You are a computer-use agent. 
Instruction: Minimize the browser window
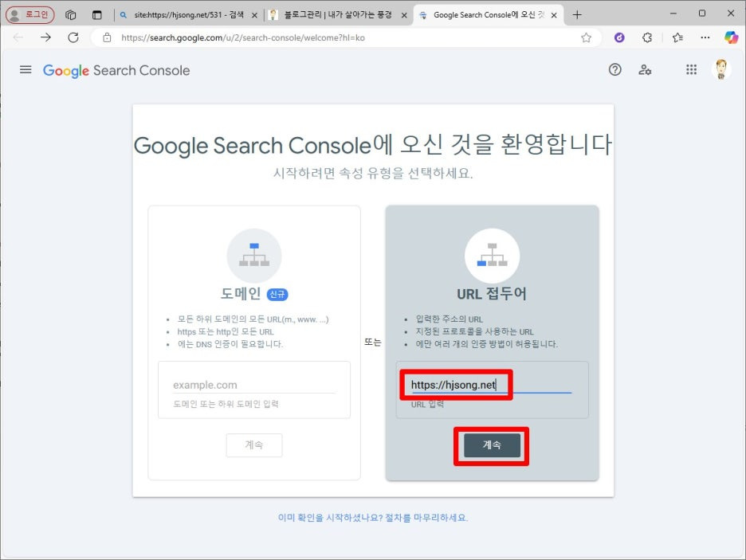(x=673, y=14)
